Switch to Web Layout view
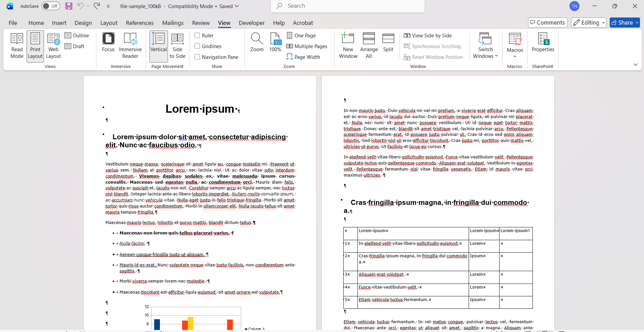 coord(53,46)
